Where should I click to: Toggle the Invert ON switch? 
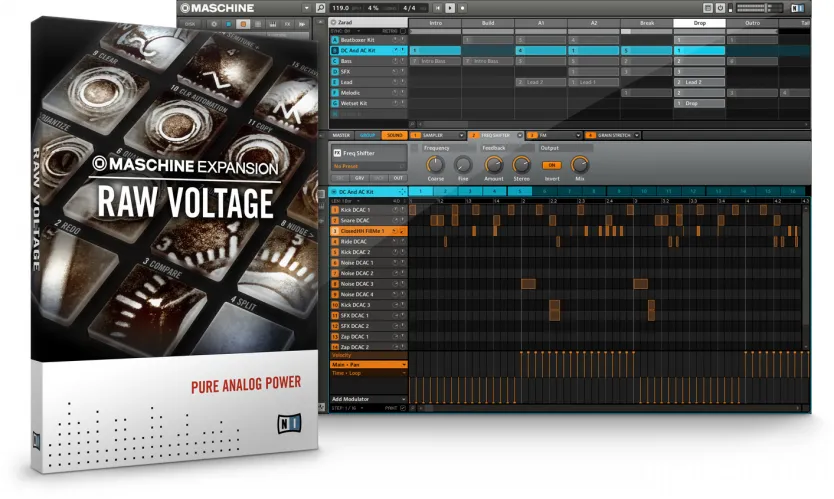(551, 165)
